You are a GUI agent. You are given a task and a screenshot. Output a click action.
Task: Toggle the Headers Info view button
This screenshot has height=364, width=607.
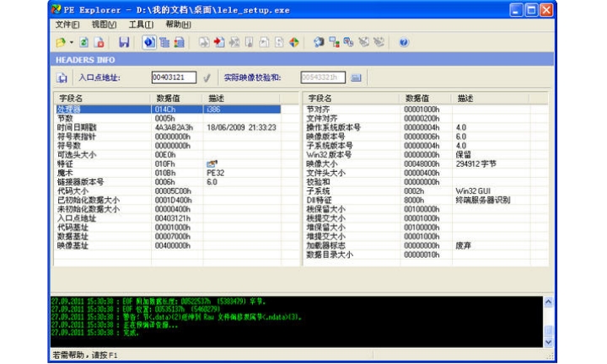click(149, 42)
